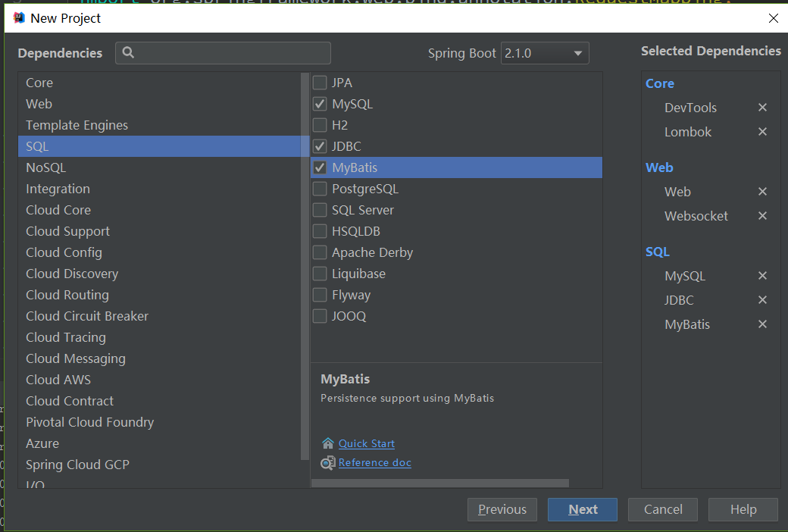Select the Cloud Core category

click(159, 210)
